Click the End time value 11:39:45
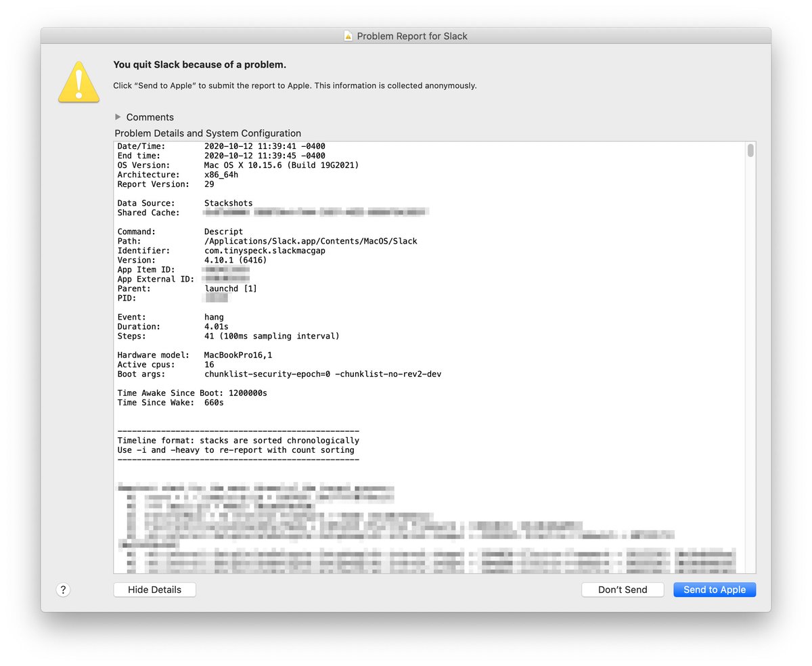The image size is (812, 666). (x=265, y=156)
